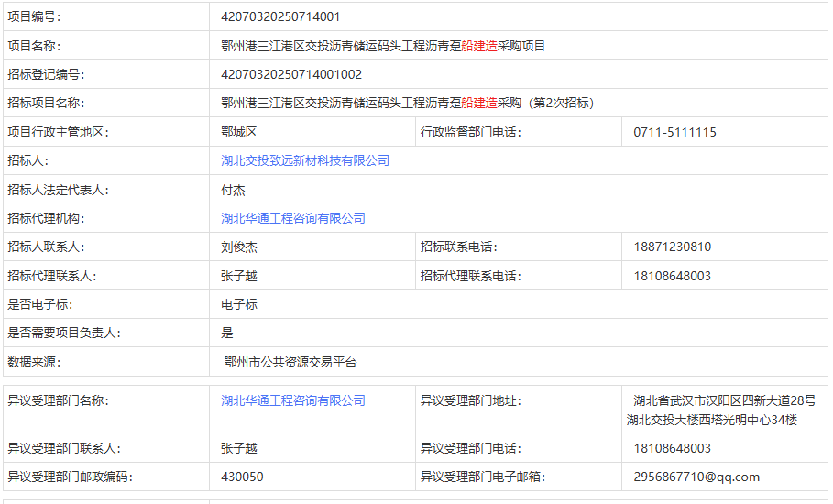Click the tenderer contact name 刘俊杰
Image resolution: width=833 pixels, height=504 pixels.
point(239,247)
